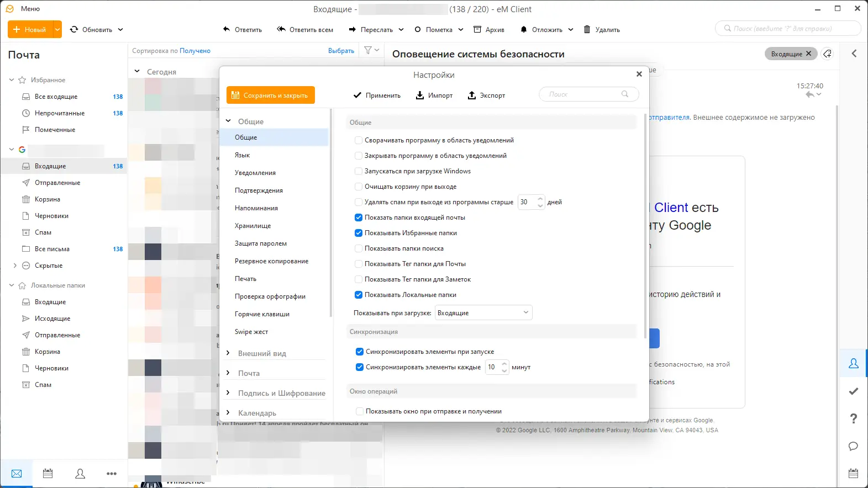Open Contacts view in bottom bar
The width and height of the screenshot is (868, 488).
click(80, 474)
